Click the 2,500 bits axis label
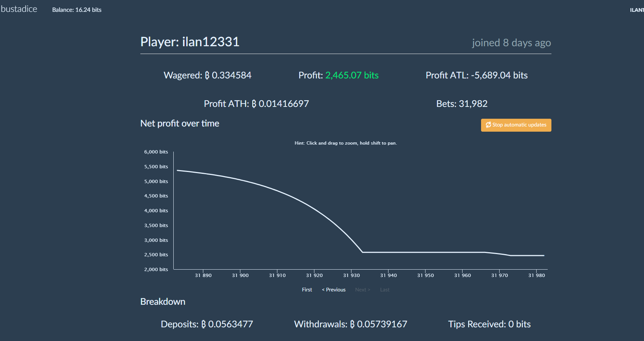 [156, 255]
